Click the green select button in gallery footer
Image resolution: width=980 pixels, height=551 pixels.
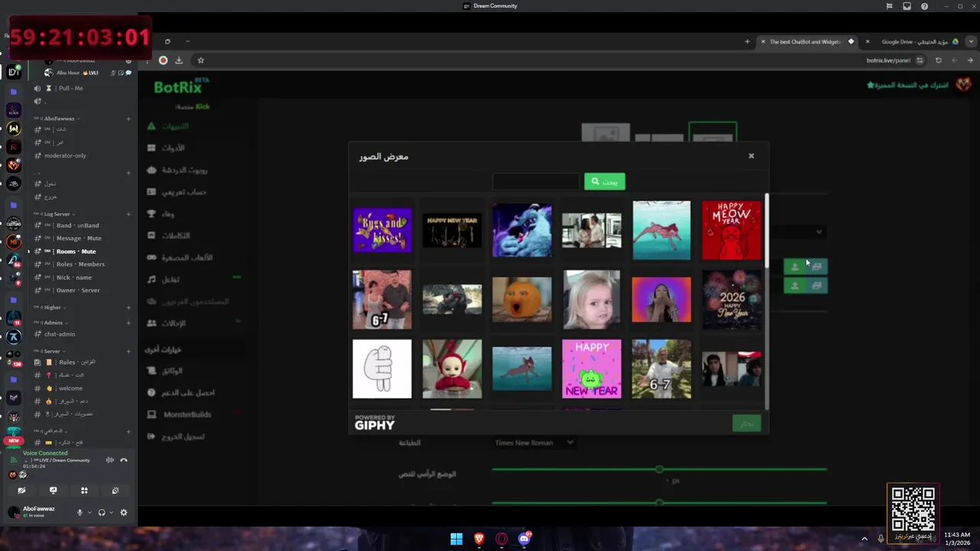pyautogui.click(x=746, y=423)
